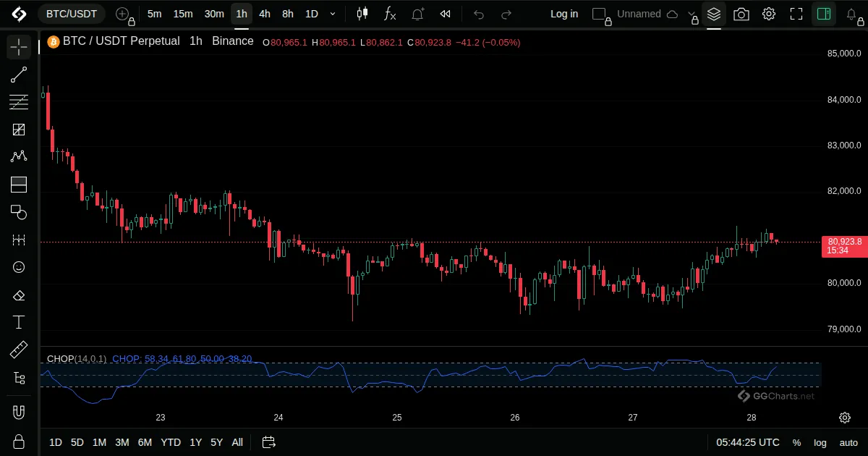This screenshot has height=456, width=868.
Task: Select the horizontal lines Fibonacci tool
Action: pyautogui.click(x=19, y=102)
